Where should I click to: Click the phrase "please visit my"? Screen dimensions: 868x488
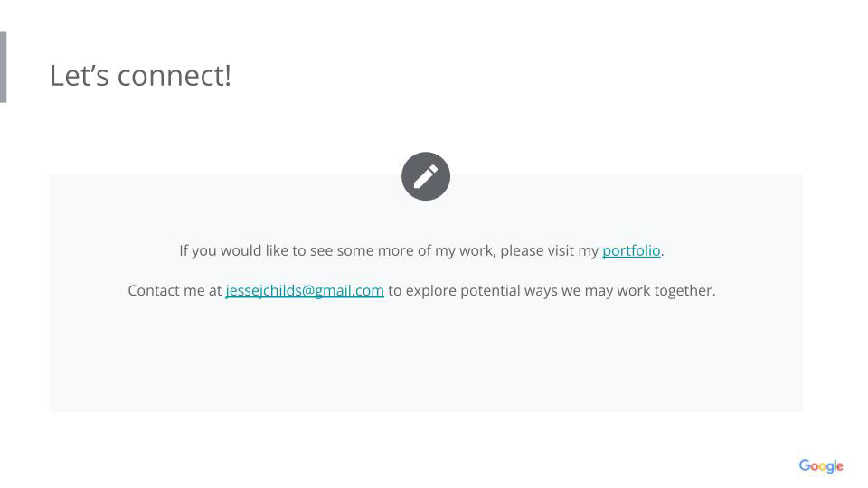point(549,250)
